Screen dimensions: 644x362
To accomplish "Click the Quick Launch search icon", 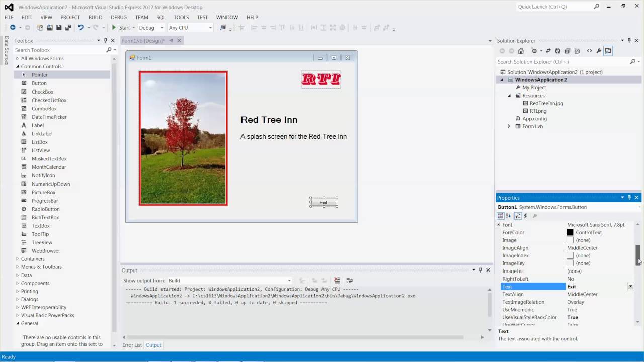I will coord(596,7).
